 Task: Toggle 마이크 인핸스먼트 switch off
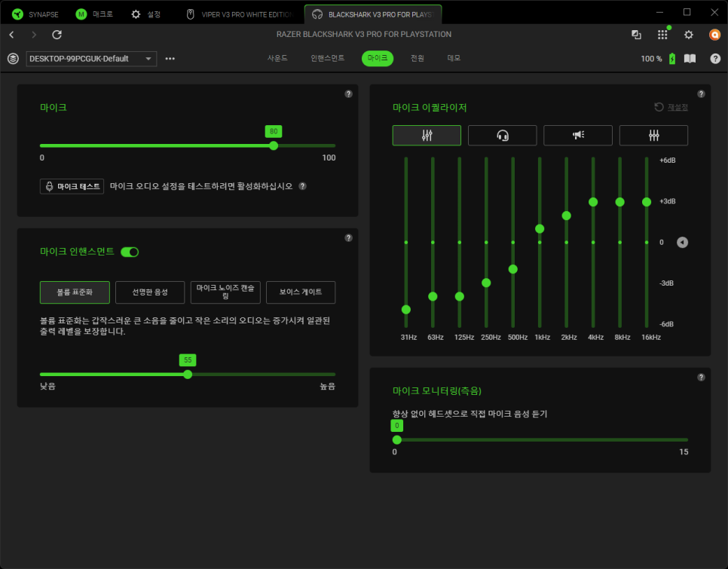(130, 252)
